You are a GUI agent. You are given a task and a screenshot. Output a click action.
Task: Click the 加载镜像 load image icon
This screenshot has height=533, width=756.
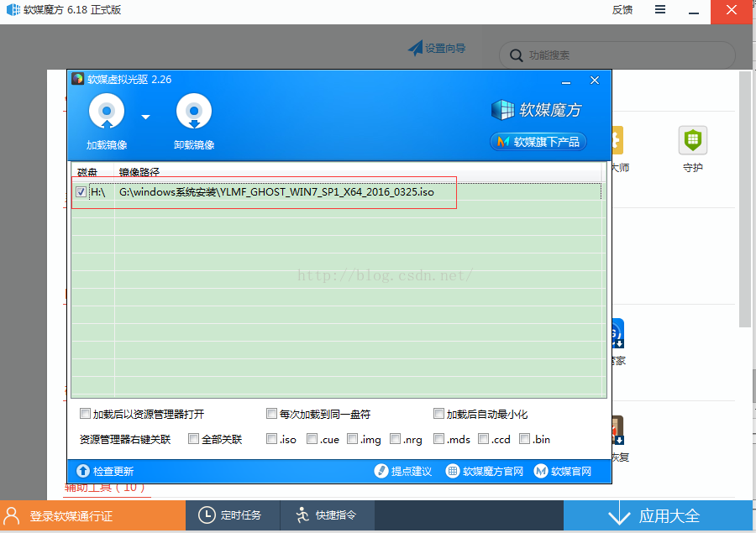tap(107, 112)
